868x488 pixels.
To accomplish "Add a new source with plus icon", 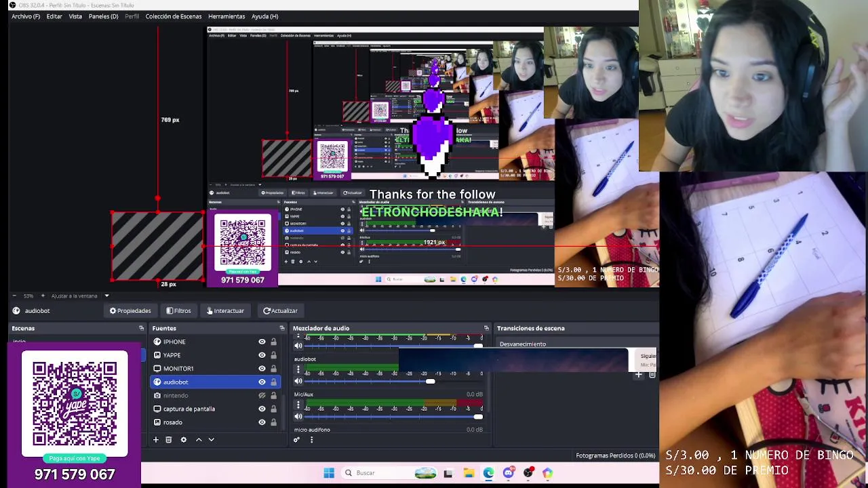I will (x=155, y=440).
